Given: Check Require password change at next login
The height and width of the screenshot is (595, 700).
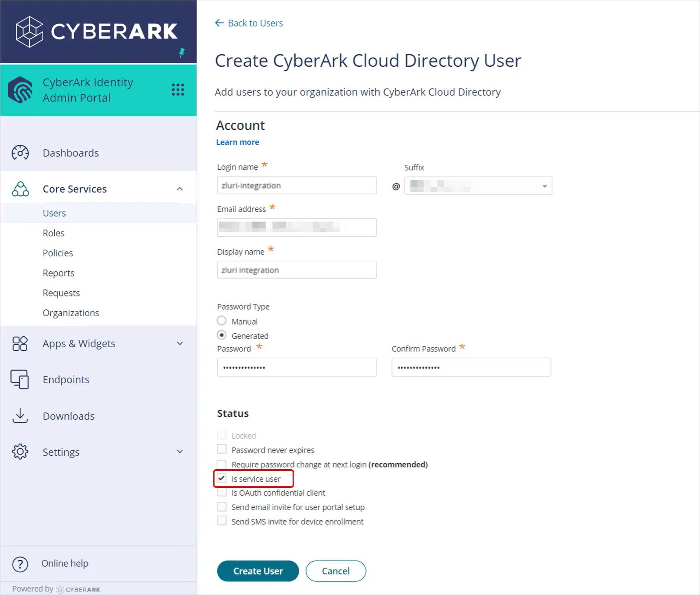Looking at the screenshot, I should click(x=222, y=464).
